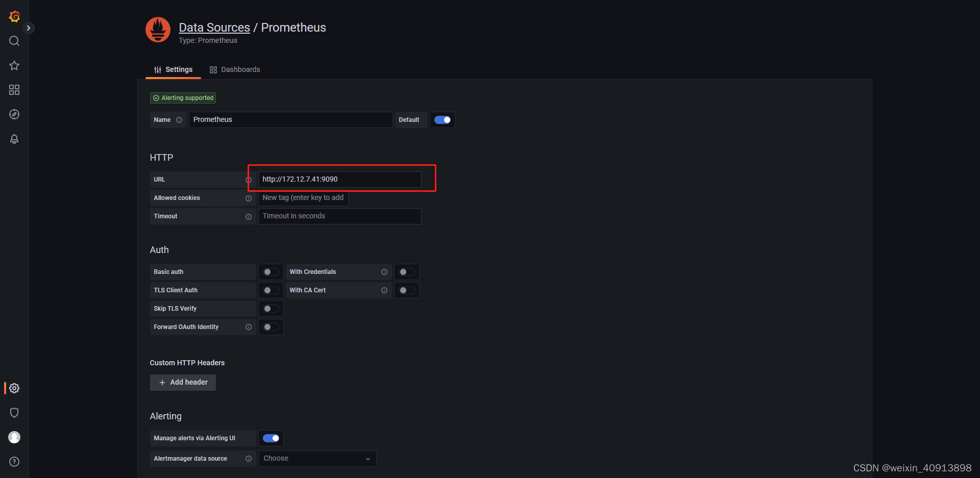Open the Server Admin shield icon
Image resolution: width=980 pixels, height=478 pixels.
click(x=14, y=413)
